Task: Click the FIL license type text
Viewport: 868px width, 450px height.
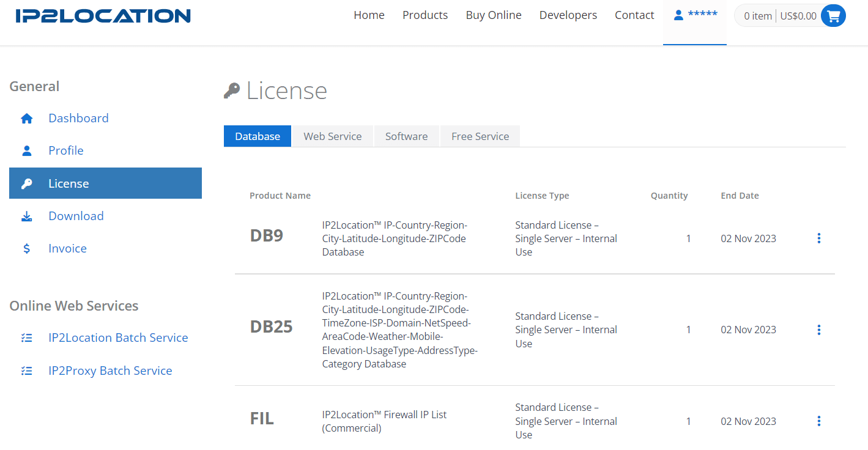Action: (566, 421)
